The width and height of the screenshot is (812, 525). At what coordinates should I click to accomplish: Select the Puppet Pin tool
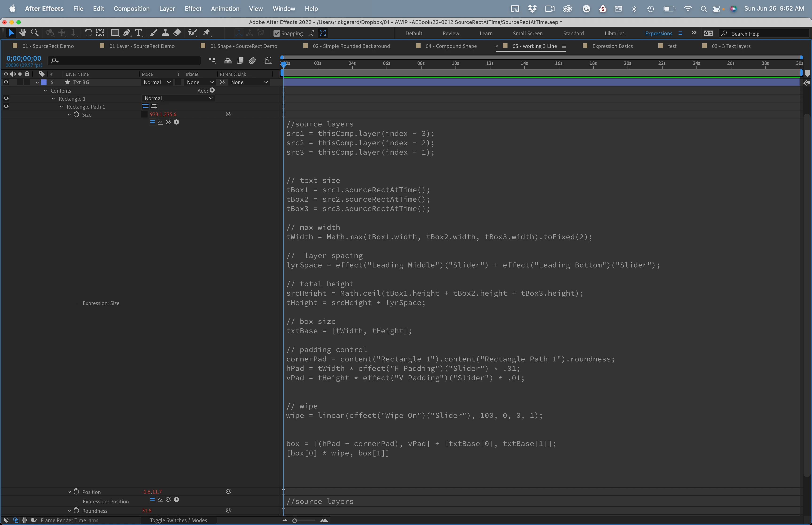point(207,33)
